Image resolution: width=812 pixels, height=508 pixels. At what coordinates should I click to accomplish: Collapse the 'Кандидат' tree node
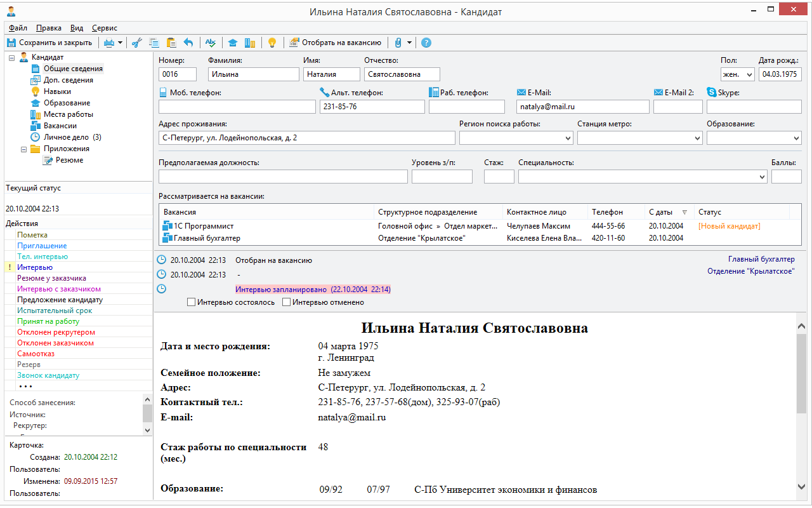[12, 57]
